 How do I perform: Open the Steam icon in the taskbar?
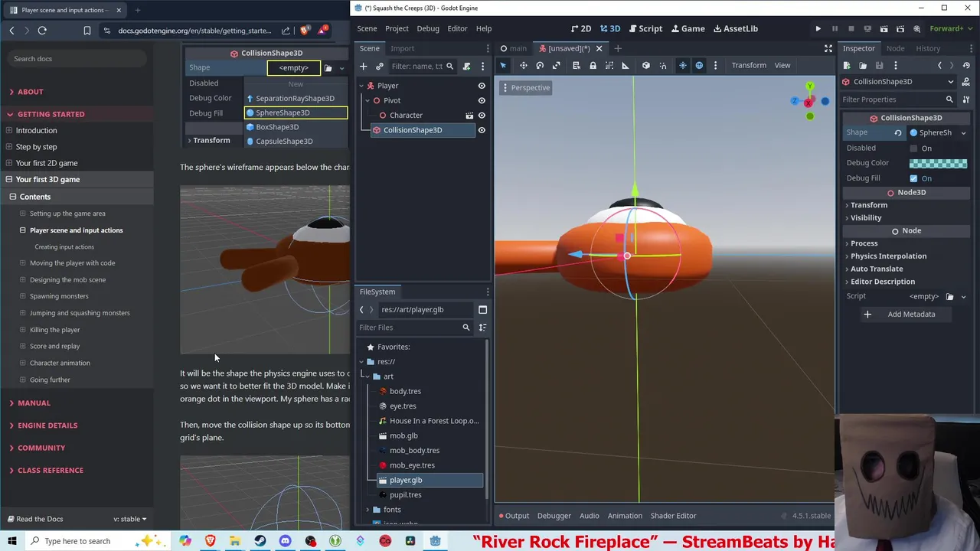260,541
